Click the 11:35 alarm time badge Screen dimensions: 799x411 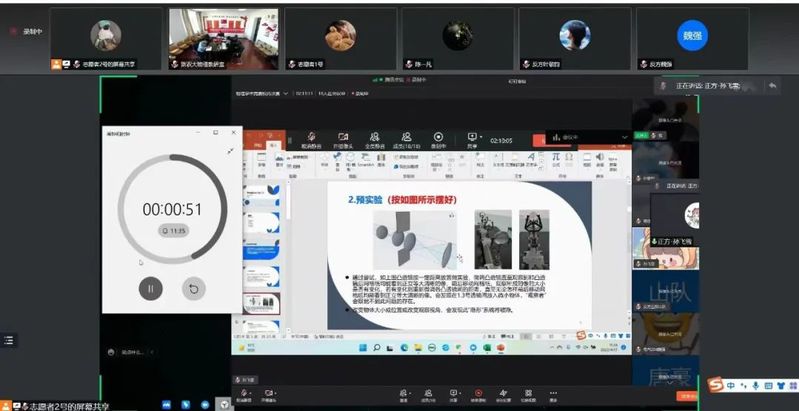click(x=173, y=231)
